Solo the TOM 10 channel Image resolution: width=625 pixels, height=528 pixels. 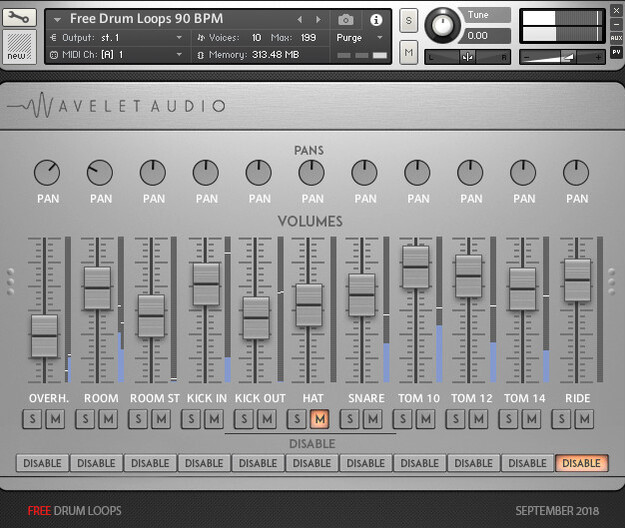(403, 419)
